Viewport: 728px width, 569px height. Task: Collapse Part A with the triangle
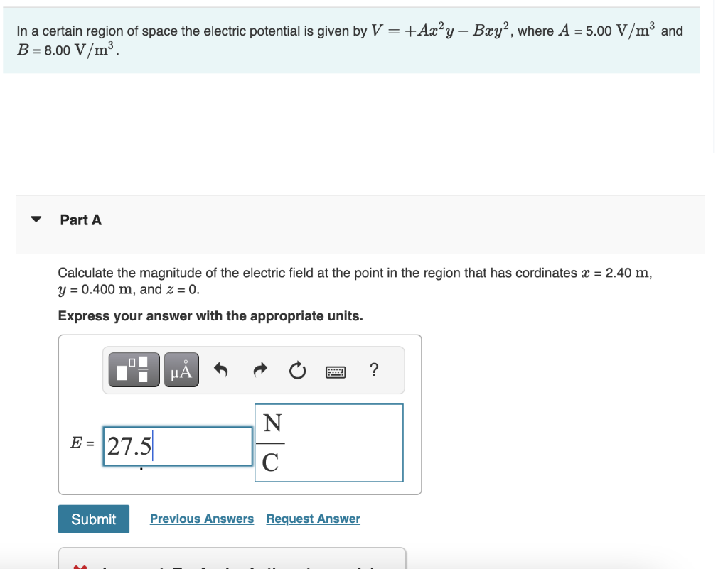36,219
